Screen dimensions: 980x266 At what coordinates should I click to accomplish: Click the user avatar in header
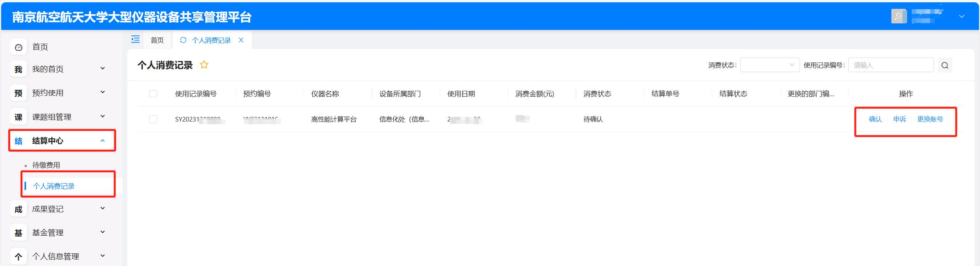[899, 16]
